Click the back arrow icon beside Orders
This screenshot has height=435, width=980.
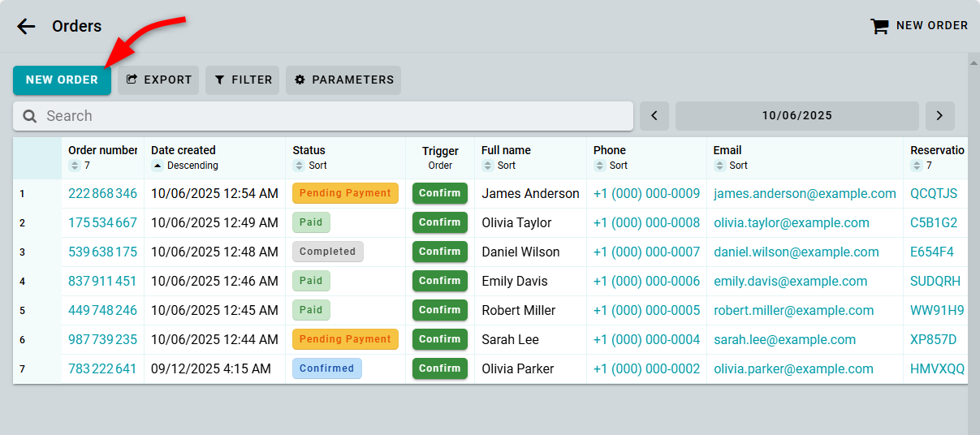(x=26, y=26)
